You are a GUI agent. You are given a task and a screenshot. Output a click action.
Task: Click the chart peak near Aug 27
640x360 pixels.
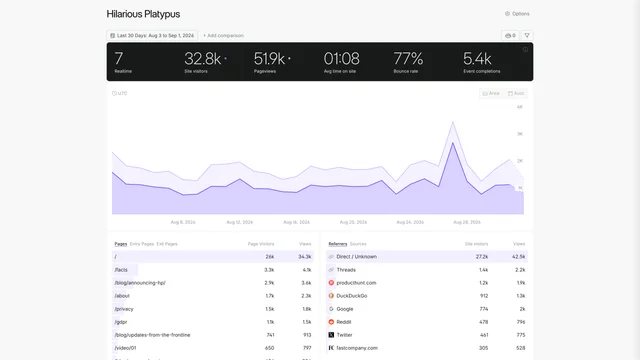[x=453, y=122]
